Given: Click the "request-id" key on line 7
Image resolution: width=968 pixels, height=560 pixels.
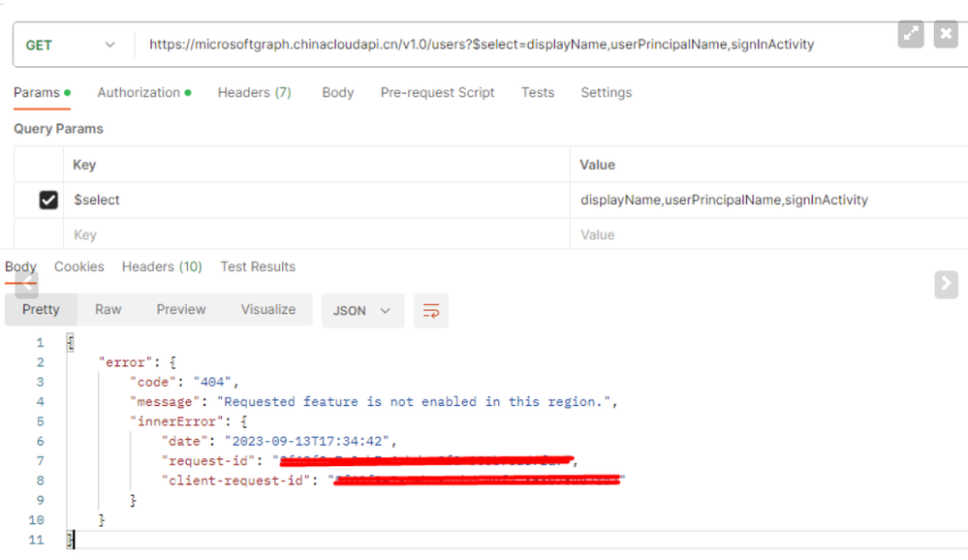Looking at the screenshot, I should pyautogui.click(x=208, y=461).
